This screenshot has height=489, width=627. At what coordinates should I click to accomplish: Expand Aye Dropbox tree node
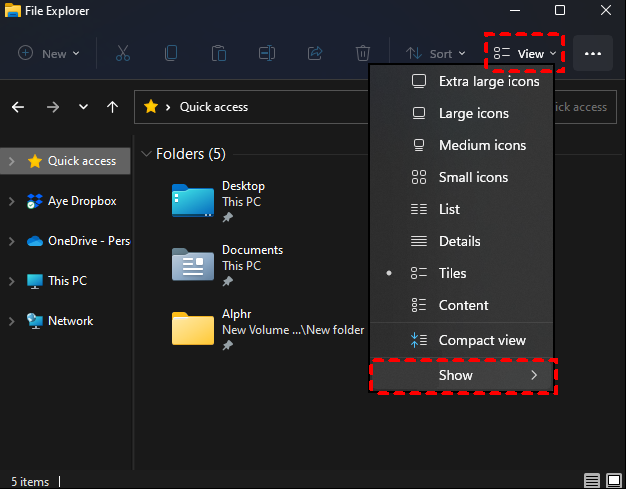[12, 201]
